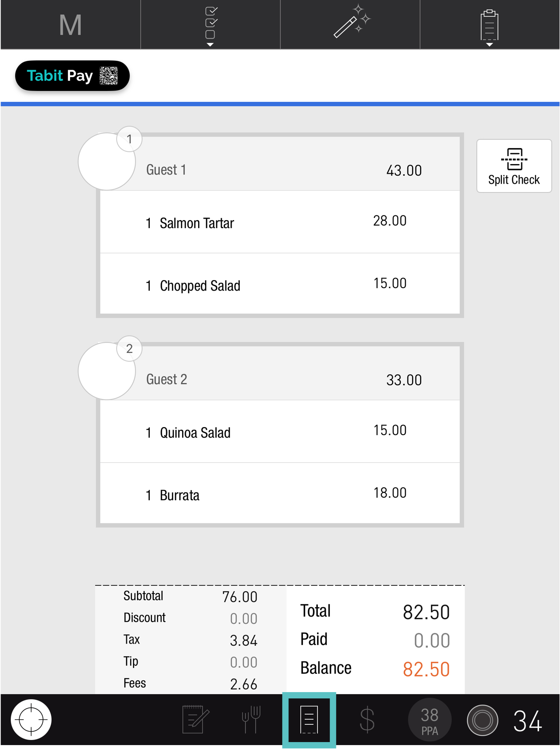
Task: Select the check receipt tab
Action: [x=309, y=719]
